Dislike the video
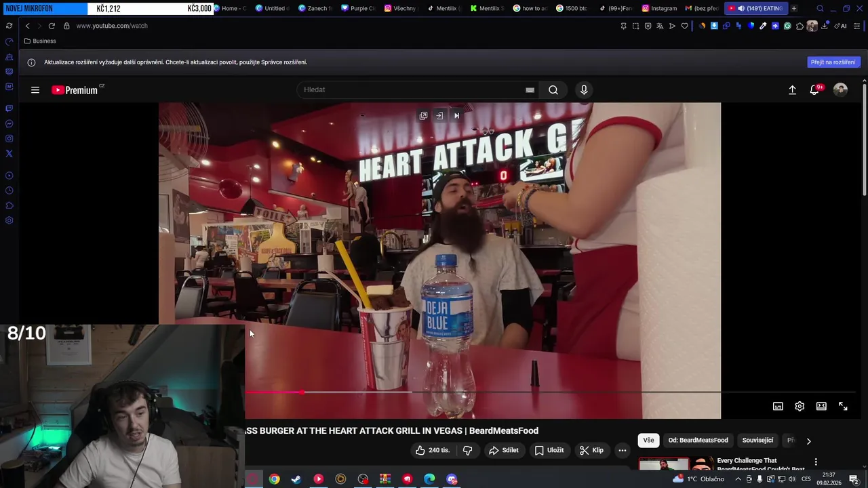The height and width of the screenshot is (488, 868). (467, 450)
